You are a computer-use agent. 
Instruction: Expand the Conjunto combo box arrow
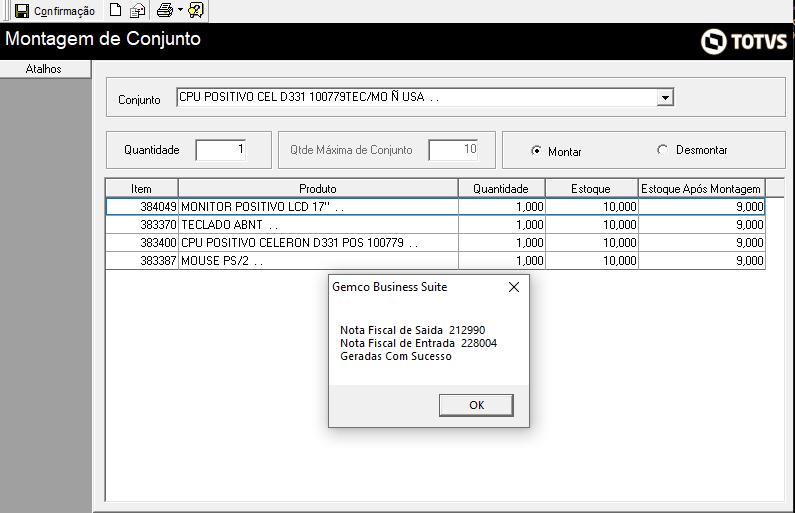coord(665,97)
